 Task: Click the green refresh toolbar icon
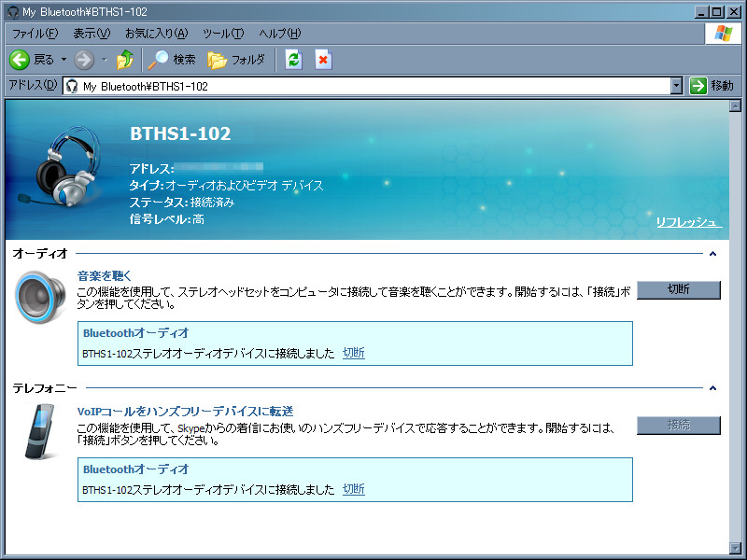click(293, 60)
